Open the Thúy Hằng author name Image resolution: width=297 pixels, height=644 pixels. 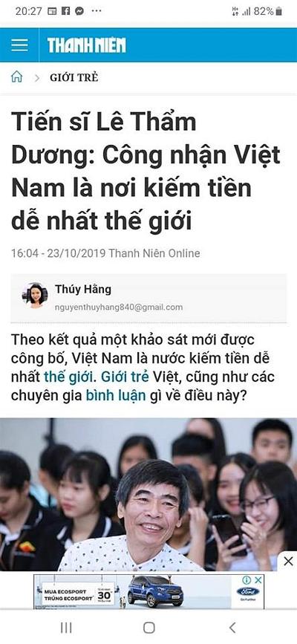point(83,290)
